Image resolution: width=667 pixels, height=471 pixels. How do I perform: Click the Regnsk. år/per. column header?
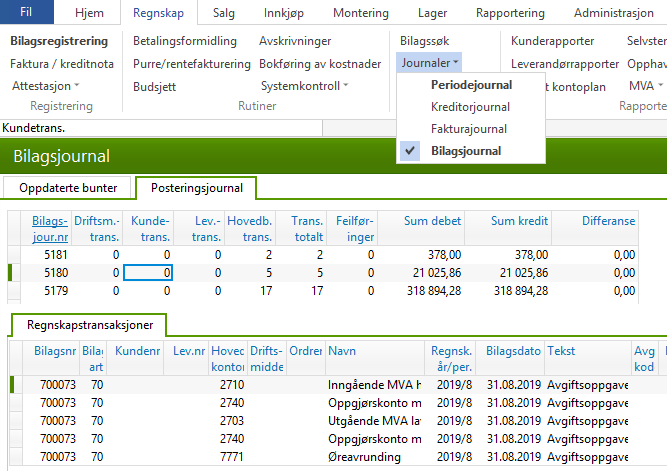pyautogui.click(x=450, y=358)
